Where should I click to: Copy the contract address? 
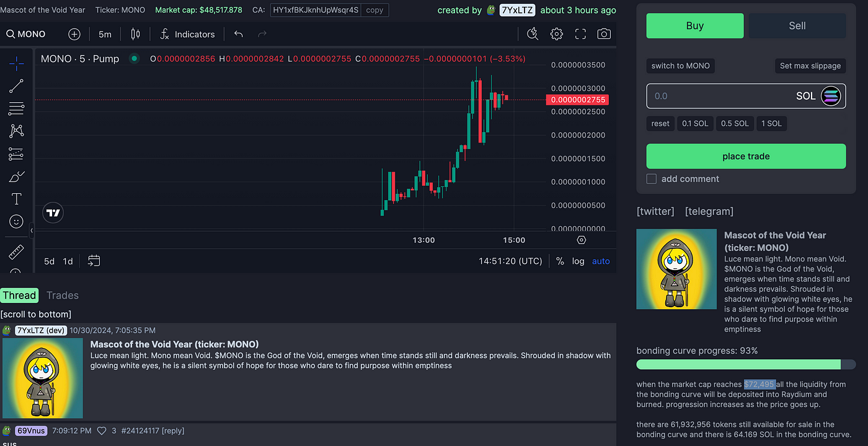(x=375, y=10)
